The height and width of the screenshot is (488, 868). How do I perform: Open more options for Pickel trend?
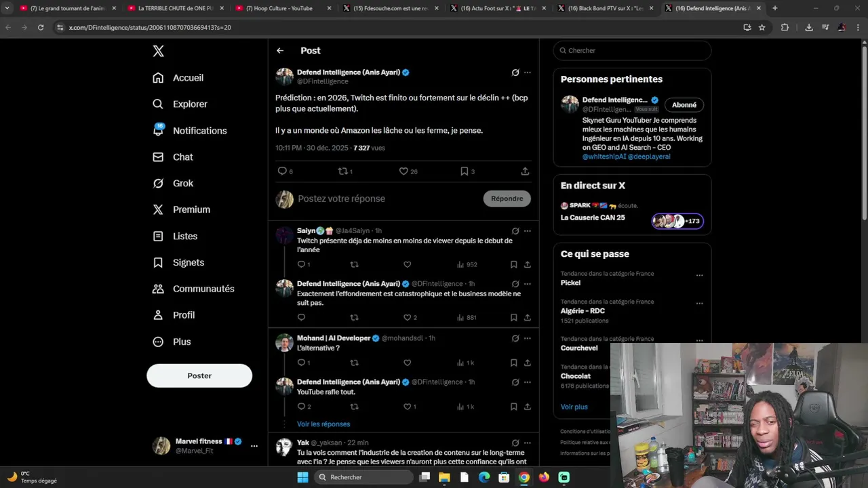pos(699,276)
